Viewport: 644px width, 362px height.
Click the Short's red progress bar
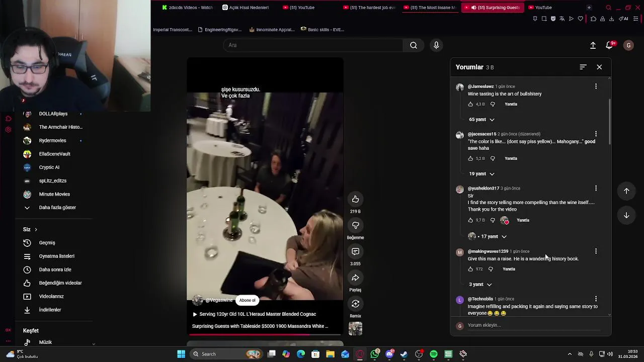(265, 334)
